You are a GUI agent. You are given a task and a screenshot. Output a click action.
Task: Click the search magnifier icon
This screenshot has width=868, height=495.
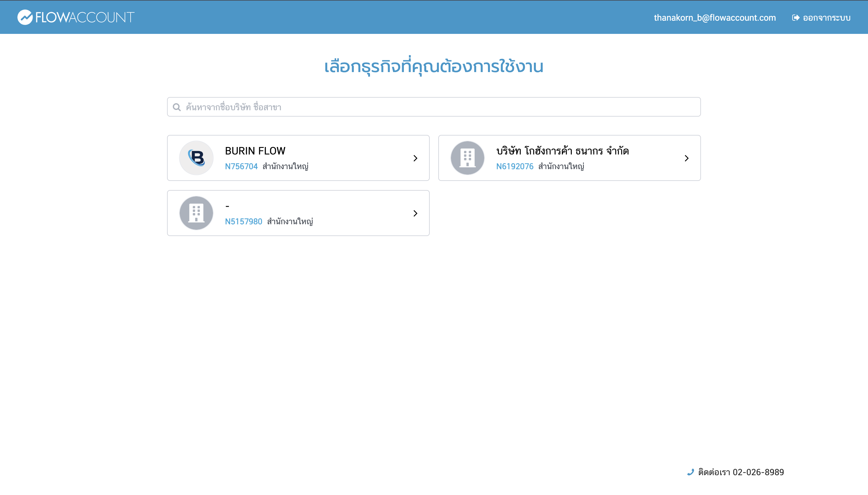click(x=177, y=107)
